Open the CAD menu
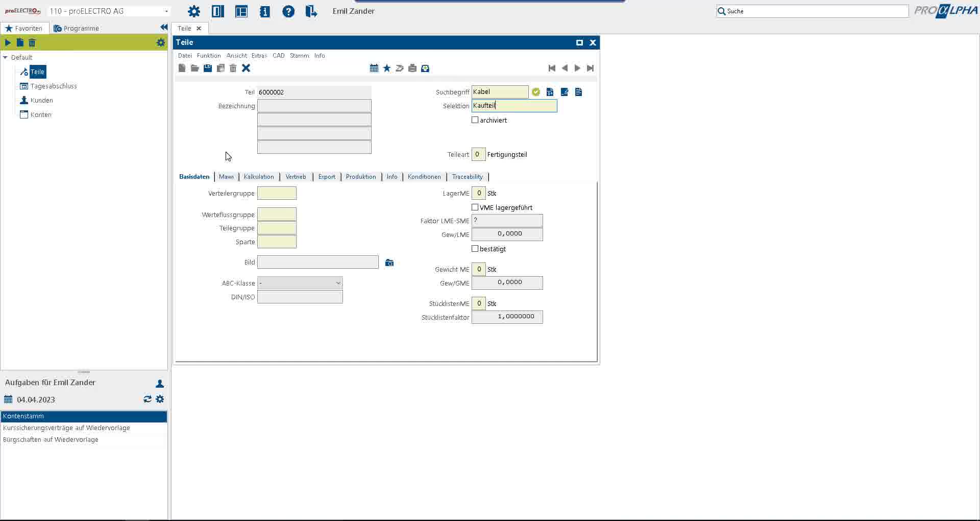Screen dimensions: 980x521 tap(279, 56)
